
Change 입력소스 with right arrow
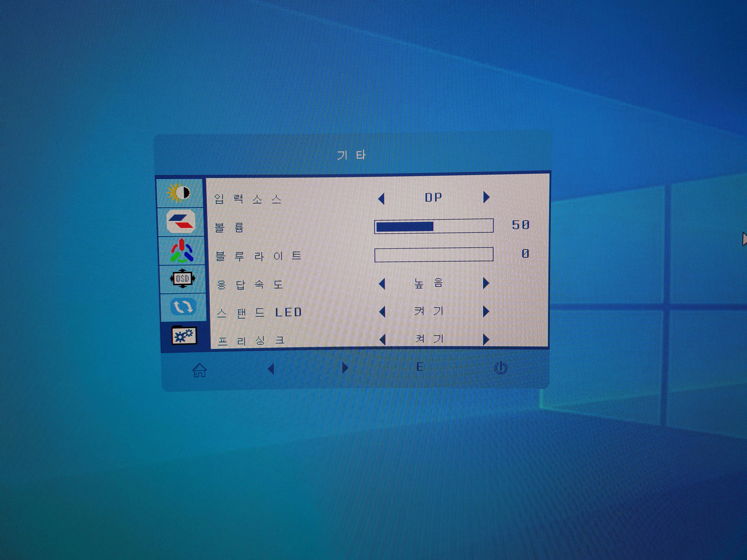[486, 197]
